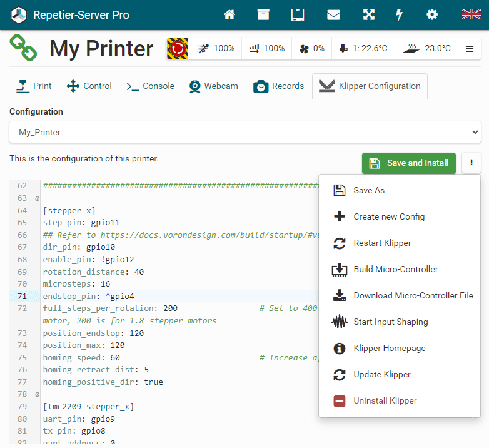Click the line 'step_pin: gpio11'
Image resolution: width=489 pixels, height=448 pixels.
pos(81,223)
